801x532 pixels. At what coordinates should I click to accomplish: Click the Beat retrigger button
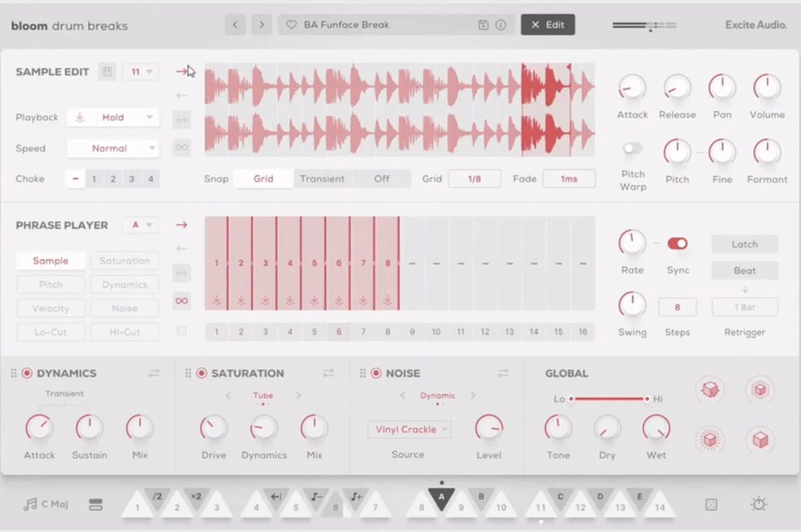pyautogui.click(x=745, y=270)
